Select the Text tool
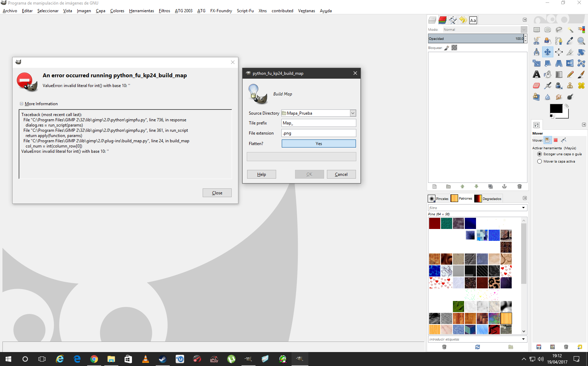 pyautogui.click(x=537, y=74)
